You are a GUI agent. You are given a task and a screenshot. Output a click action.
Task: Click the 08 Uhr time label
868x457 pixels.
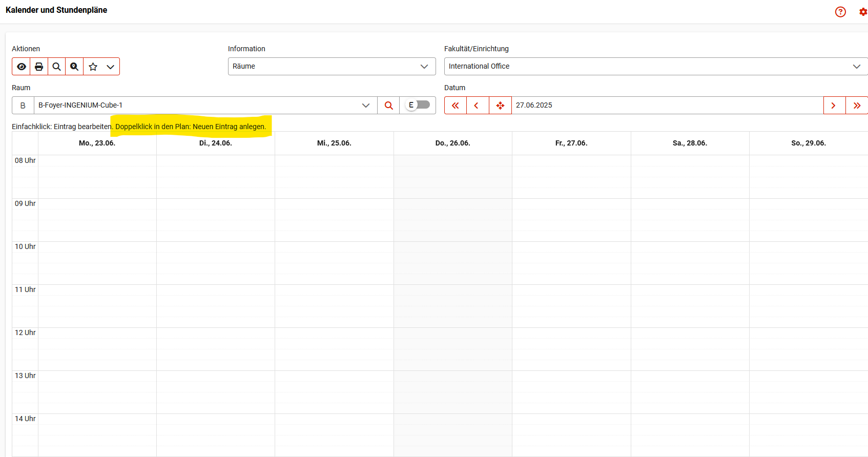[x=25, y=160]
